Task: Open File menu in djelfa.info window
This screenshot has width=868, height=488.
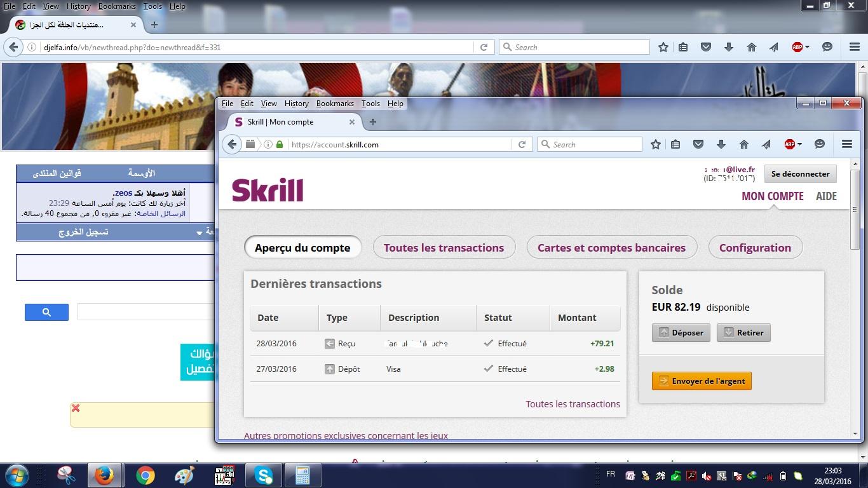Action: click(x=9, y=6)
